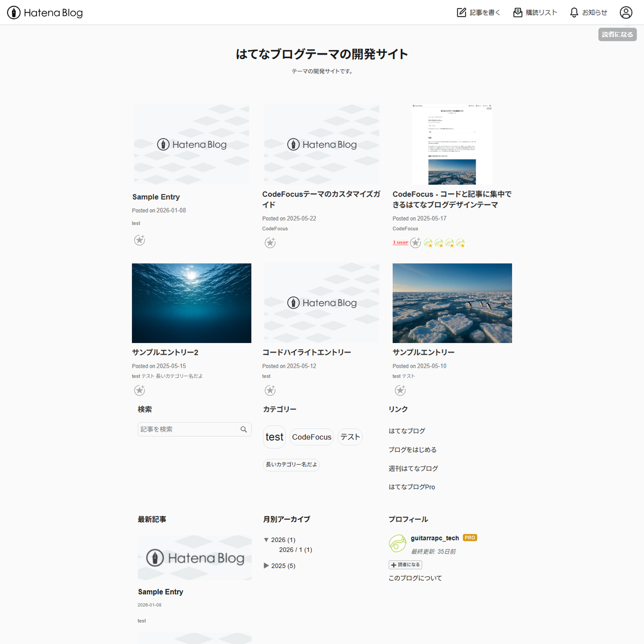
Task: Open the CodeFocus screenshot thumbnail
Action: [x=452, y=144]
